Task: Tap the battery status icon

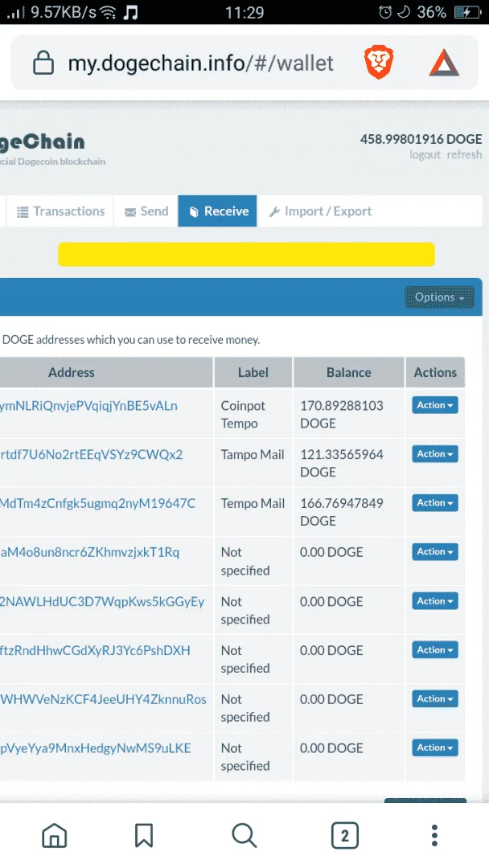Action: (468, 12)
